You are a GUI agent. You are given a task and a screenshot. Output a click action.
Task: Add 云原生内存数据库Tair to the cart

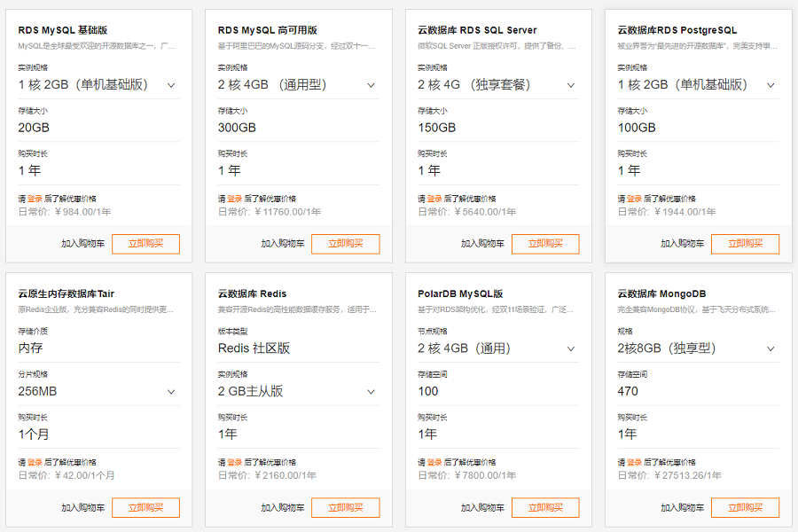coord(83,507)
